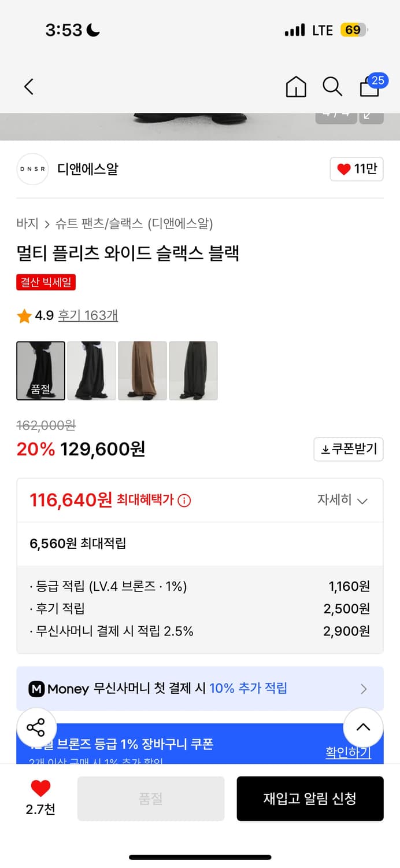Viewport: 400px width, 868px height.
Task: Open 바지 category in breadcrumb
Action: point(25,223)
